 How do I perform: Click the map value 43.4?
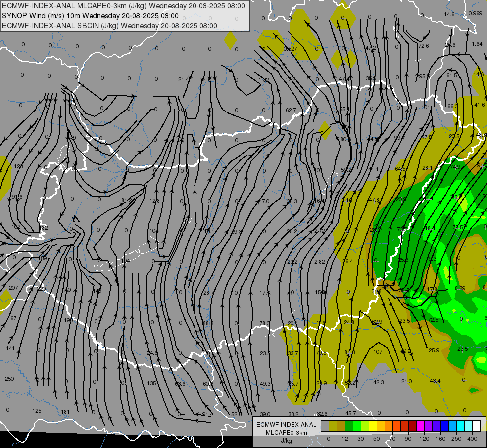tap(435, 381)
